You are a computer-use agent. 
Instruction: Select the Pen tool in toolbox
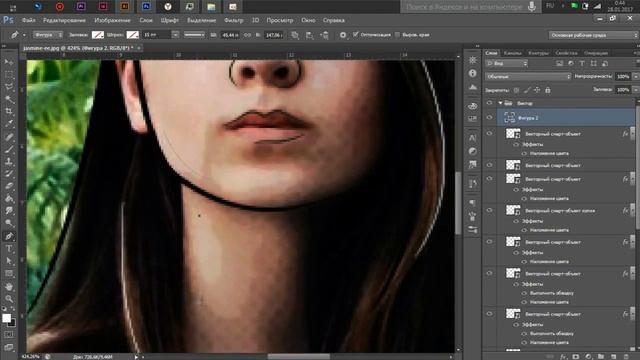click(9, 236)
